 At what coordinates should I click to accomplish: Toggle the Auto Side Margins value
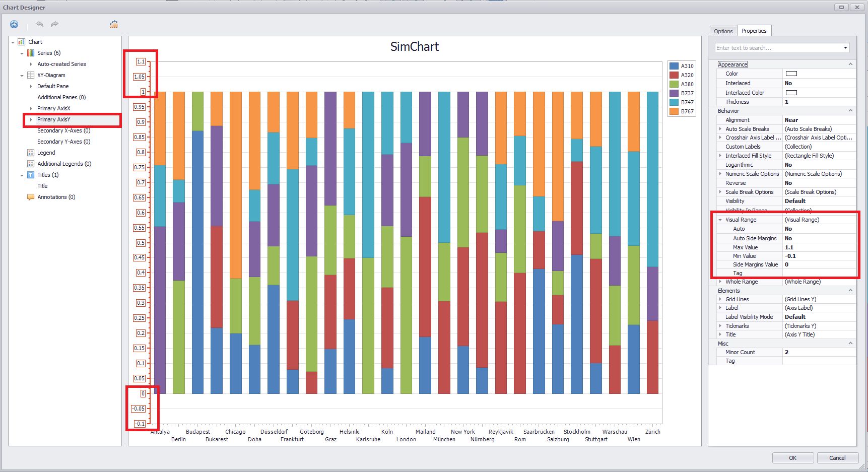click(818, 238)
